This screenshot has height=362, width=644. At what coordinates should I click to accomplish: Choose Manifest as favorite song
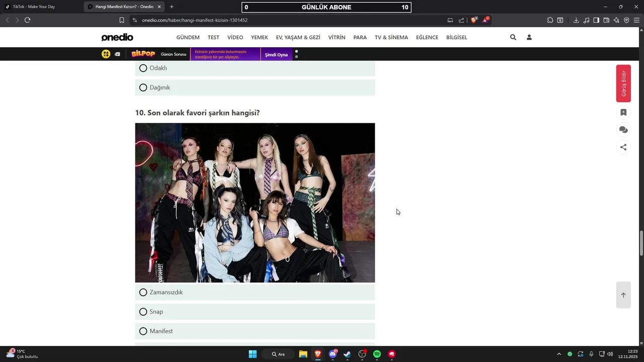click(255, 331)
